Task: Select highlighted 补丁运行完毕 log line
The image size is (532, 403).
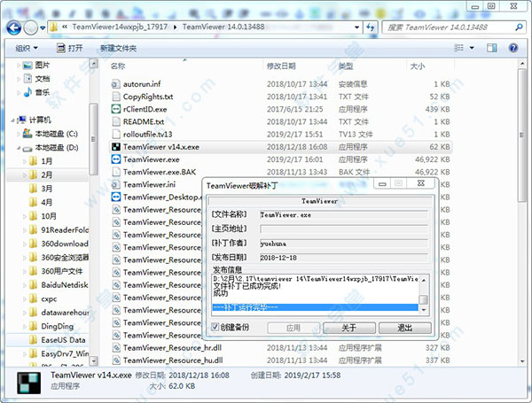Action: pos(315,307)
